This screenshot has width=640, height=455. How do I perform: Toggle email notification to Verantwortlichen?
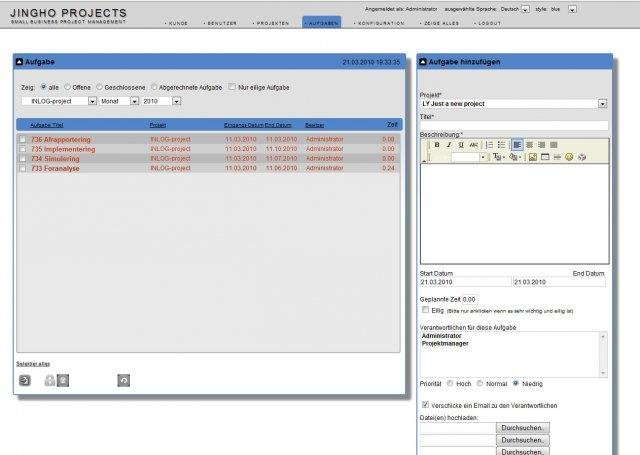pyautogui.click(x=425, y=405)
